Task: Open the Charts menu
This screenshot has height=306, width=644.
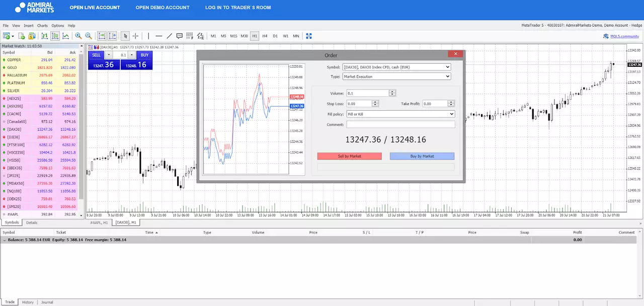Action: [42, 26]
